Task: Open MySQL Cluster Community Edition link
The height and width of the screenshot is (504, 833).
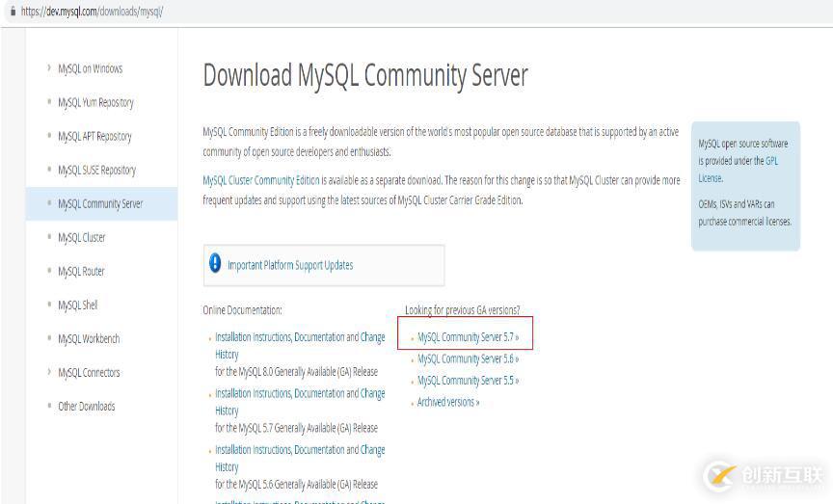Action: [x=261, y=180]
